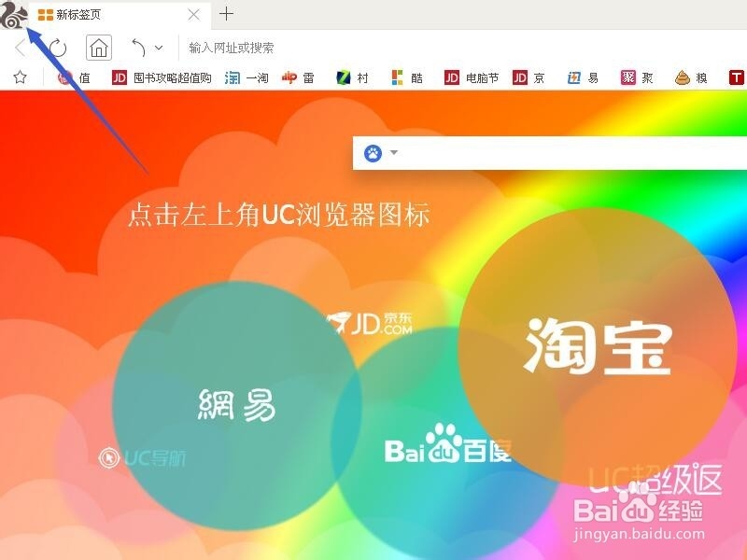Screen dimensions: 747x560
Task: Go back with the back arrow
Action: [19, 48]
